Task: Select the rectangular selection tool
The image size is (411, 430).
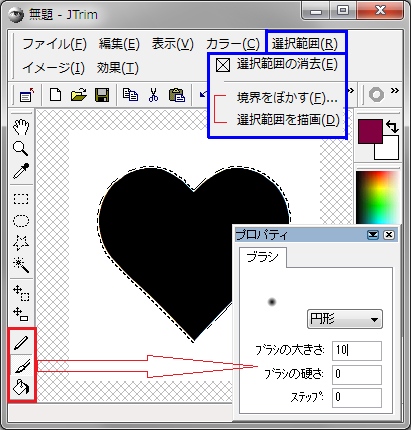Action: click(x=21, y=199)
